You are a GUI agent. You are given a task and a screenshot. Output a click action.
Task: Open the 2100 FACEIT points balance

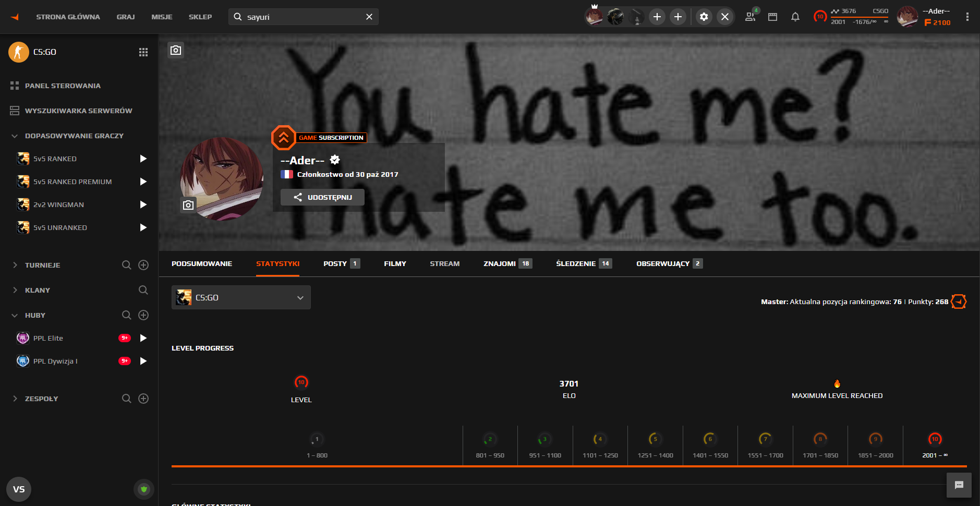click(x=937, y=22)
